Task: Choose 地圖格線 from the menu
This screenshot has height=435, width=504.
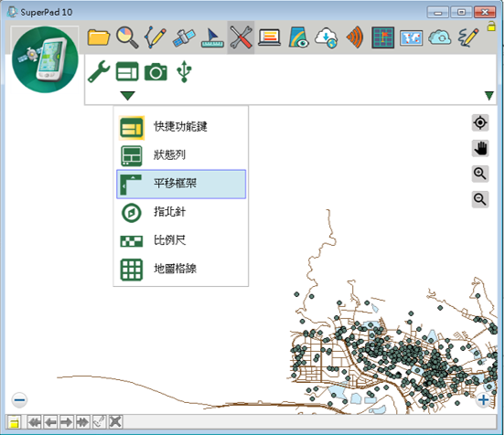Action: click(x=181, y=269)
